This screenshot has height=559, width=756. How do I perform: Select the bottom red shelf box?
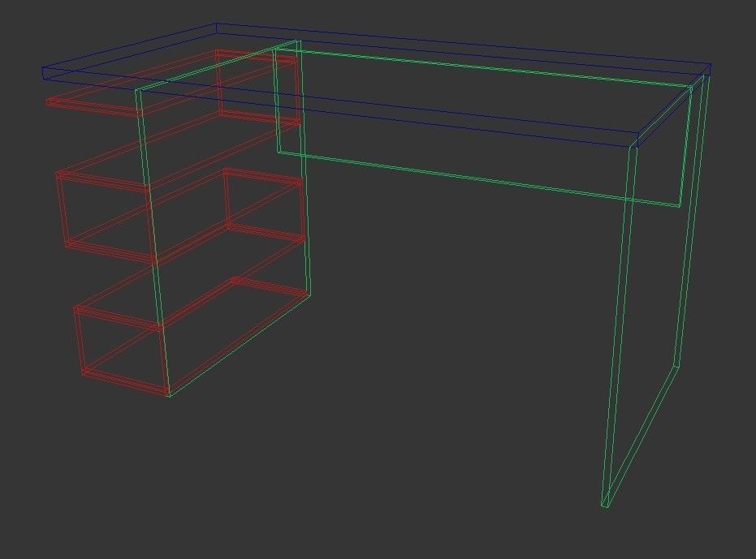(x=190, y=337)
